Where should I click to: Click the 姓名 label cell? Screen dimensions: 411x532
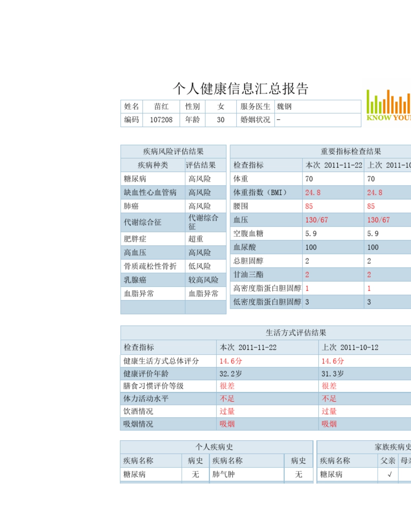pyautogui.click(x=132, y=106)
